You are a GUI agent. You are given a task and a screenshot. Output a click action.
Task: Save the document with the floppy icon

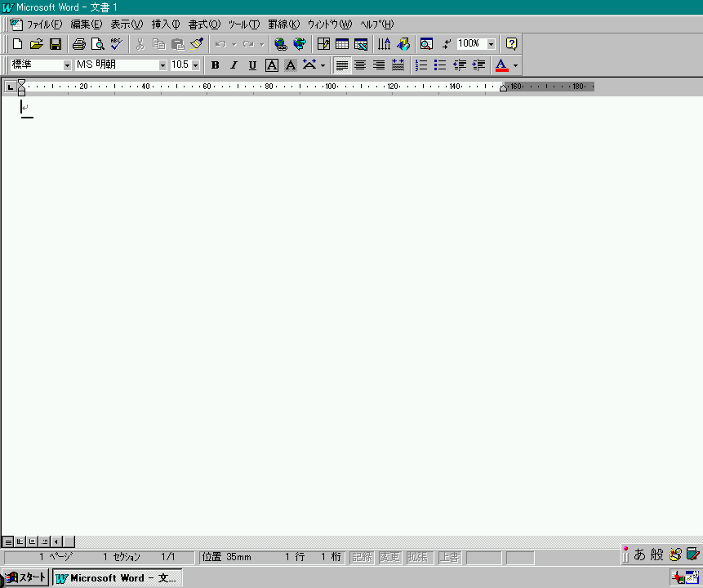point(56,44)
